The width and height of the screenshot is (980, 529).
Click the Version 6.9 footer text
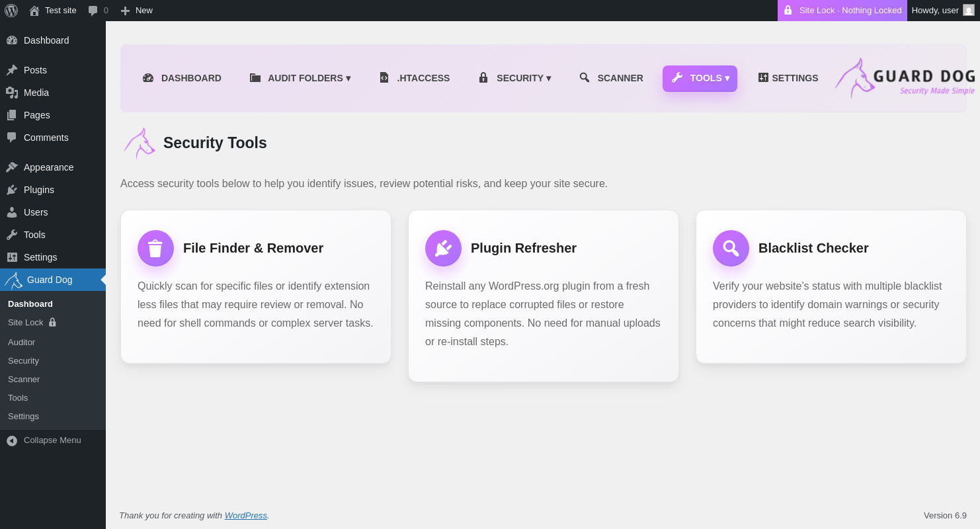click(x=945, y=516)
